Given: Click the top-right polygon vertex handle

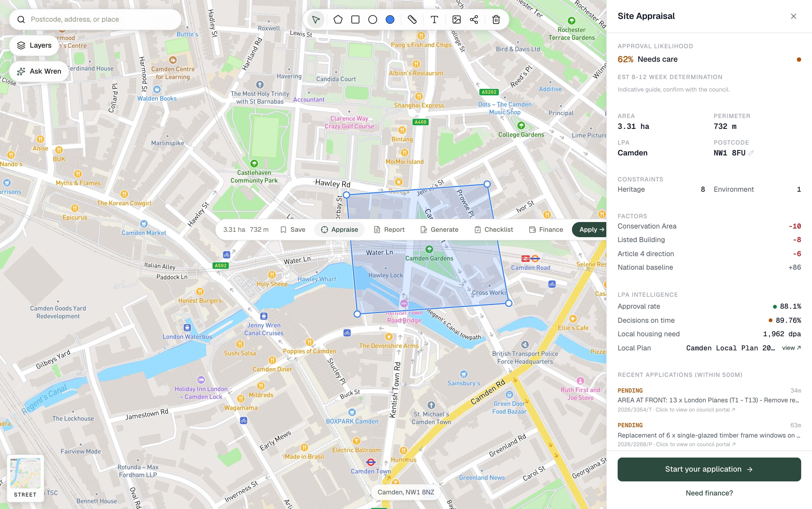Looking at the screenshot, I should pyautogui.click(x=487, y=184).
